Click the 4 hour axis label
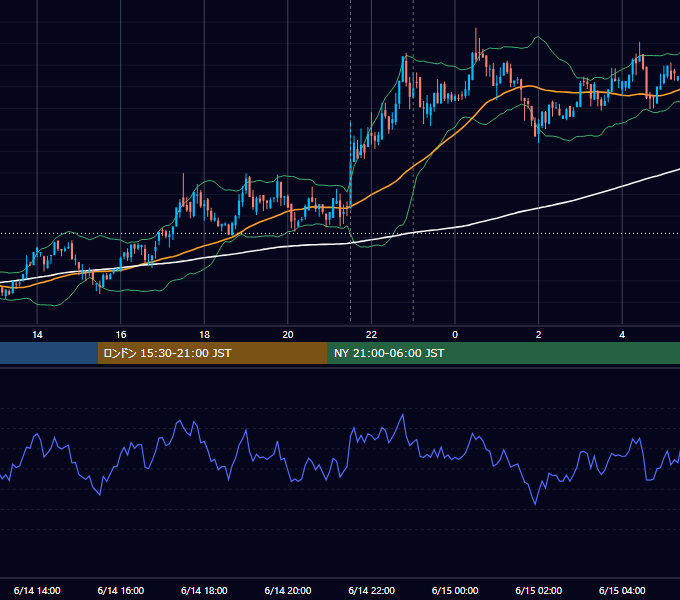The width and height of the screenshot is (680, 600). click(x=622, y=335)
